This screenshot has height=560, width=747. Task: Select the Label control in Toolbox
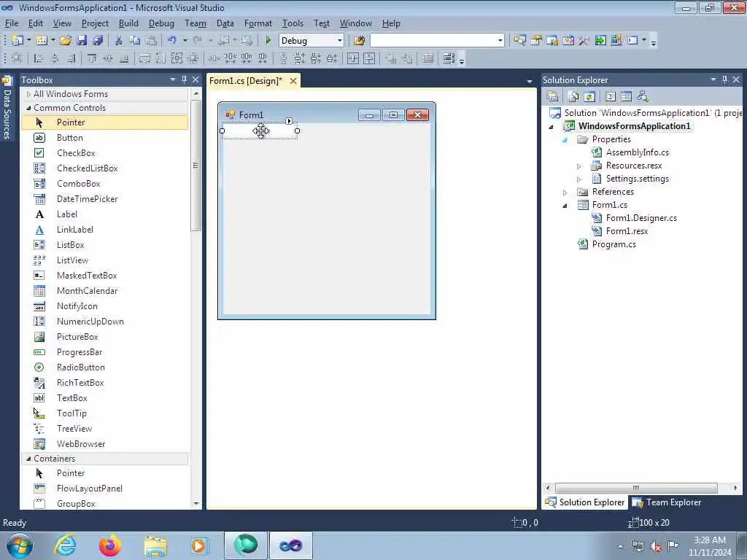click(105, 214)
